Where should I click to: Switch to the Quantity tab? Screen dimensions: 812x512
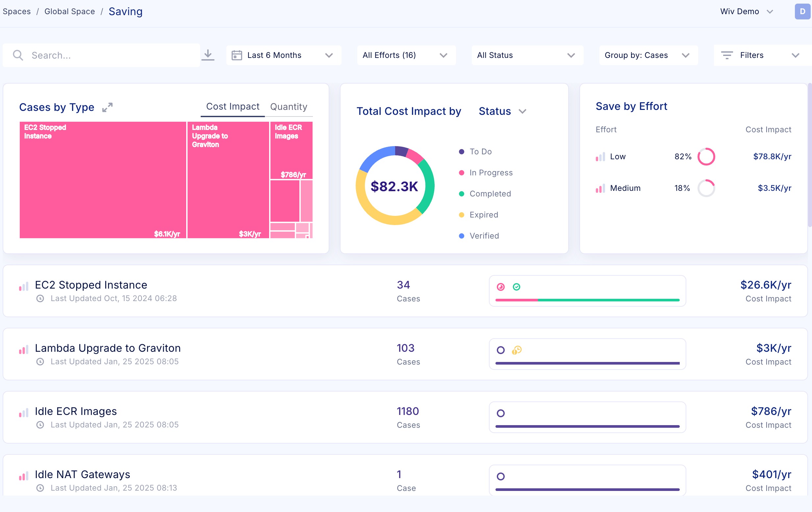[x=289, y=107]
